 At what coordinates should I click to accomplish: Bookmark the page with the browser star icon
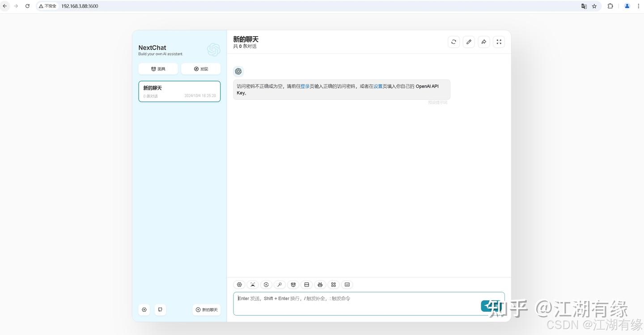[594, 6]
